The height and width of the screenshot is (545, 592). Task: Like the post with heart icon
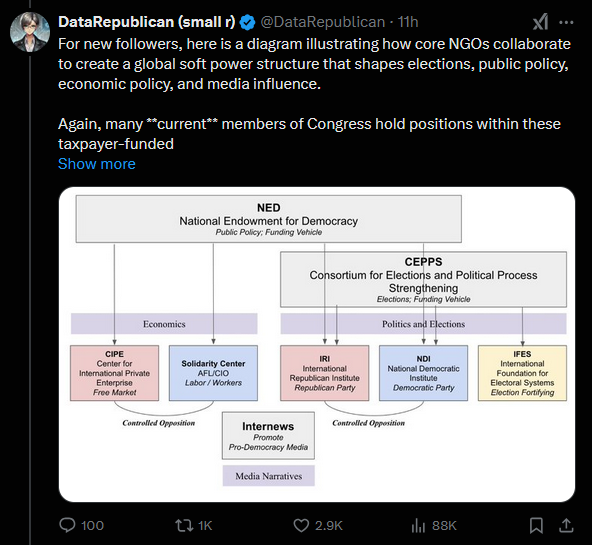[x=301, y=525]
